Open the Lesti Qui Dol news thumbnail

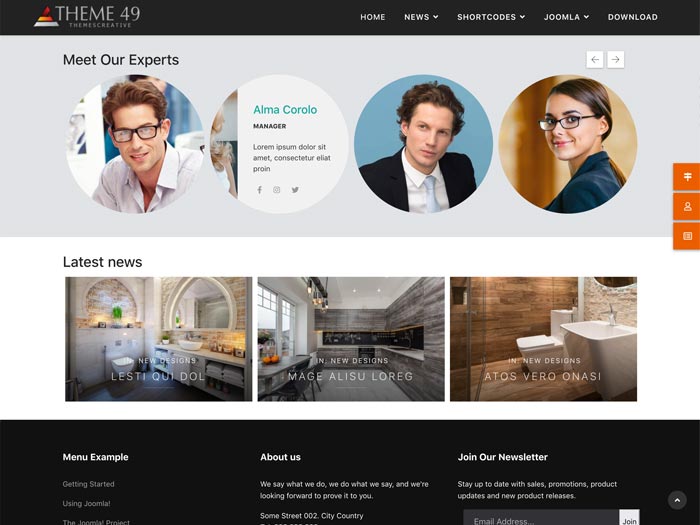[158, 339]
